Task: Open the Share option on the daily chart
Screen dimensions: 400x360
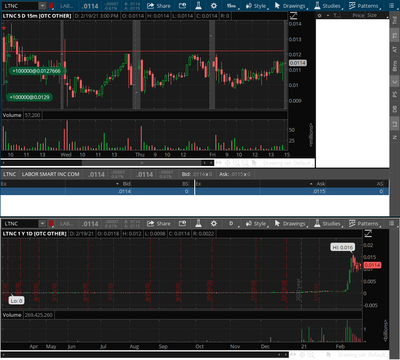Action: click(x=159, y=223)
